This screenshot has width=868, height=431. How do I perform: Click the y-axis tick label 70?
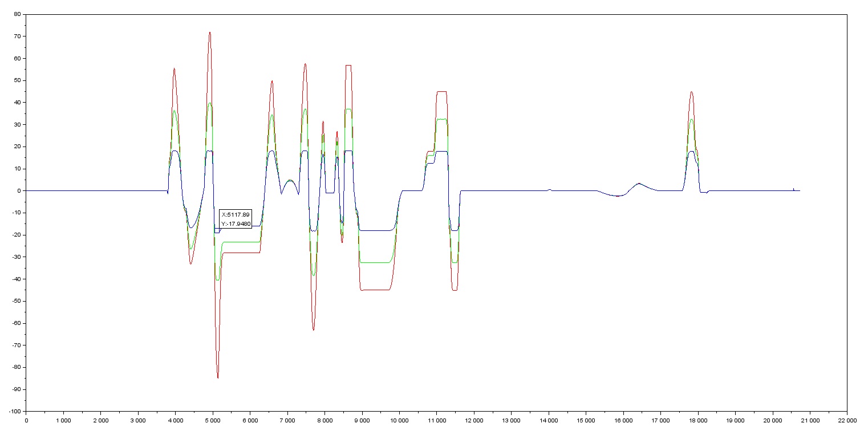(18, 36)
